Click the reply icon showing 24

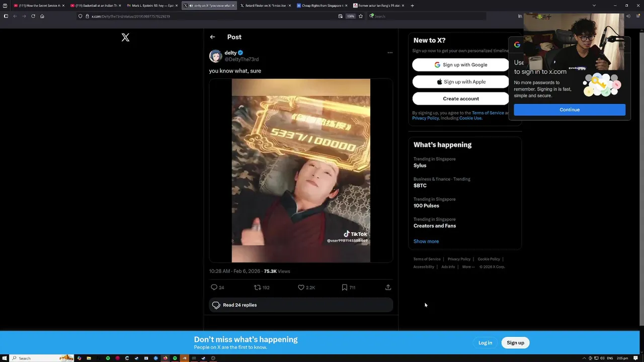coord(214,287)
